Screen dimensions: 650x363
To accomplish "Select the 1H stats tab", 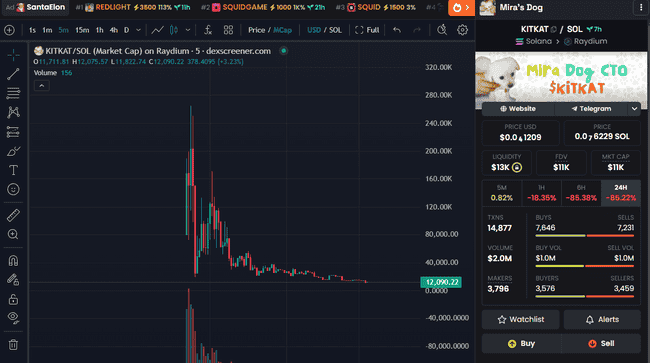I will [x=541, y=193].
